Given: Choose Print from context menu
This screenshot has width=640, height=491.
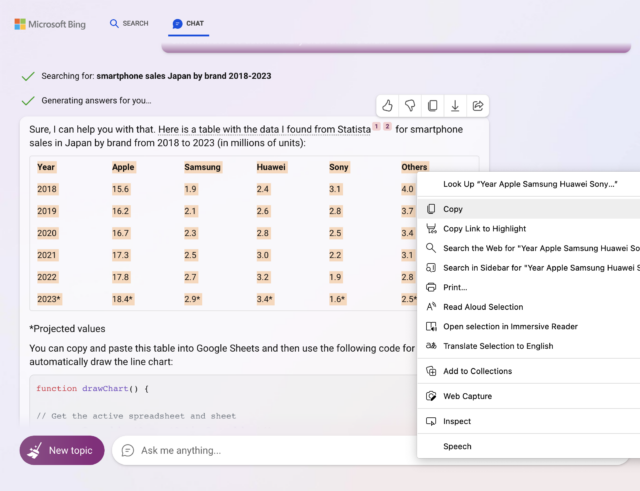Looking at the screenshot, I should click(x=529, y=287).
